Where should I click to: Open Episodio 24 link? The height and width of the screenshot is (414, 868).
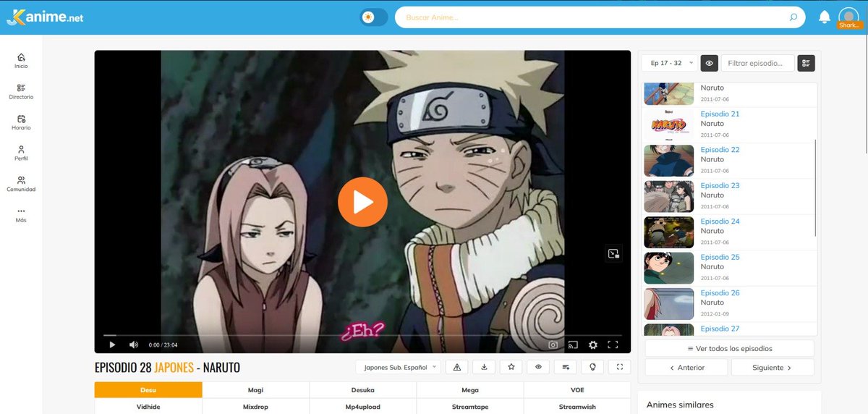(x=720, y=221)
